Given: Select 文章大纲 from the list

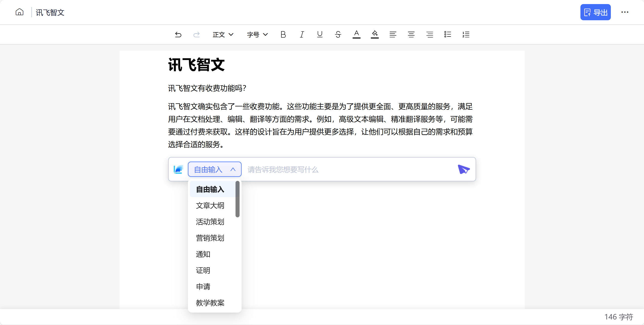Looking at the screenshot, I should [x=212, y=205].
